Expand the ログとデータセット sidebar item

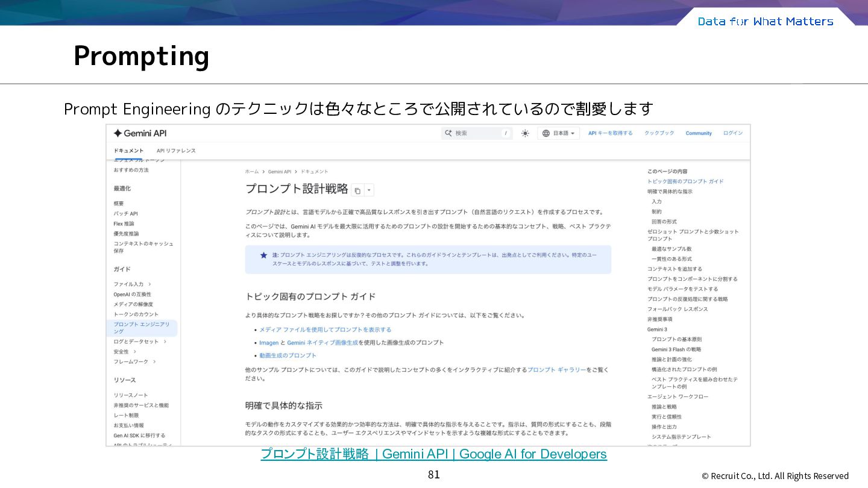point(140,342)
